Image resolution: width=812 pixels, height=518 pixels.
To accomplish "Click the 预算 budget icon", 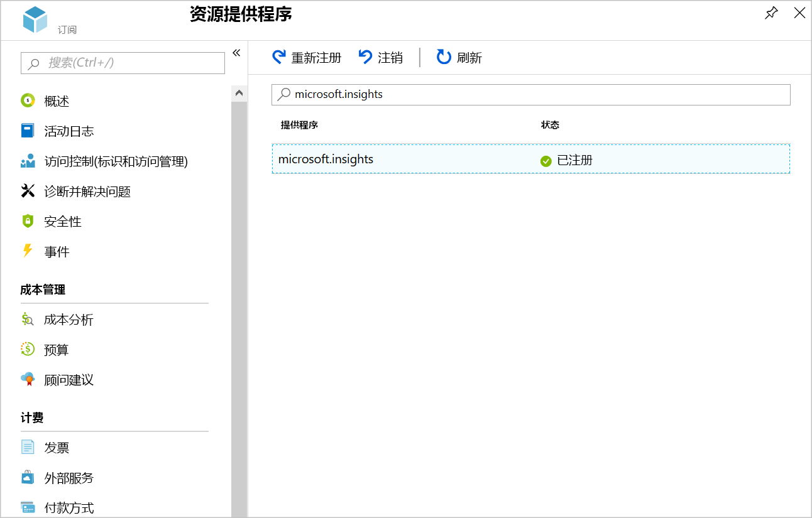I will click(28, 349).
